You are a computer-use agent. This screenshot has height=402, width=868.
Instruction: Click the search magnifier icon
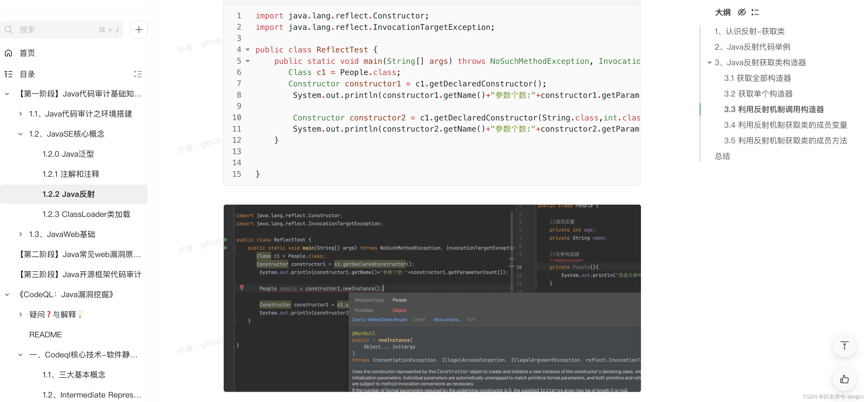coord(8,30)
